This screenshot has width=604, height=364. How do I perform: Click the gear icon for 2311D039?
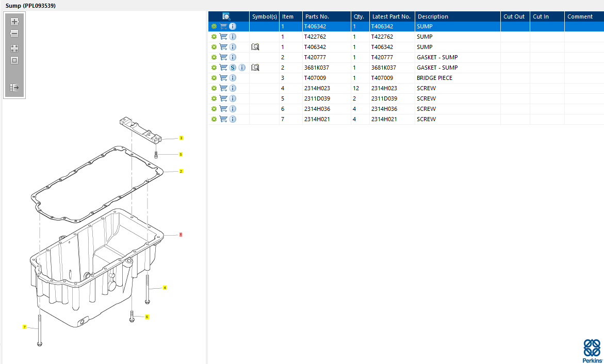click(214, 98)
